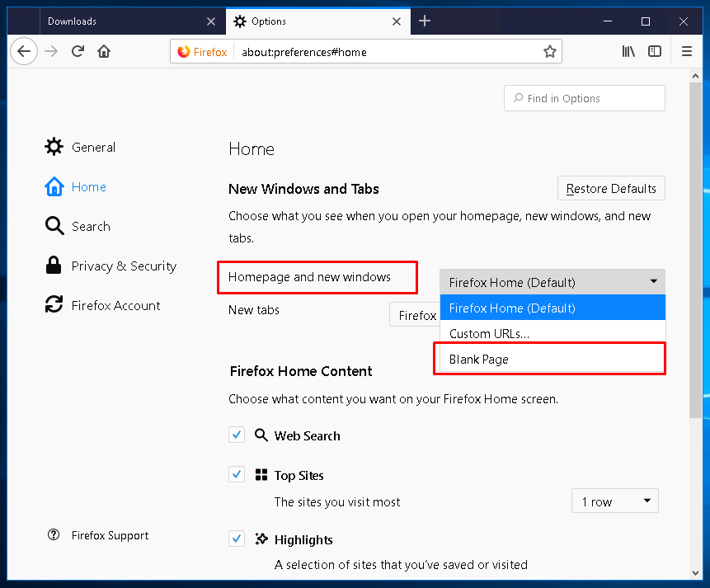Open Firefox Account settings

(x=103, y=305)
